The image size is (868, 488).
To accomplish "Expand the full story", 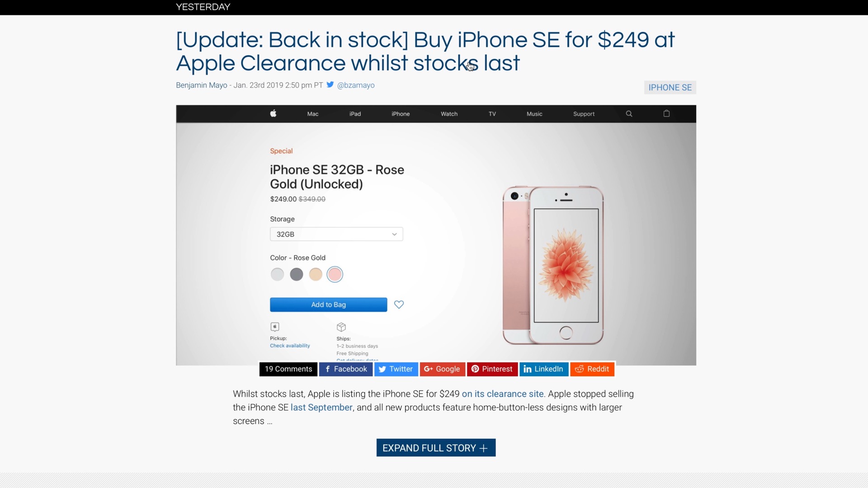I will click(x=436, y=448).
